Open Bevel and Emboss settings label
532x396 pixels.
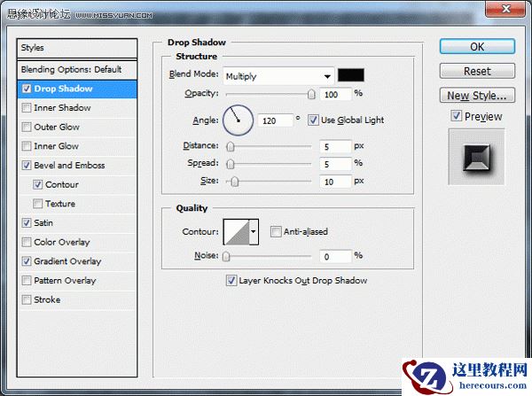pyautogui.click(x=69, y=166)
